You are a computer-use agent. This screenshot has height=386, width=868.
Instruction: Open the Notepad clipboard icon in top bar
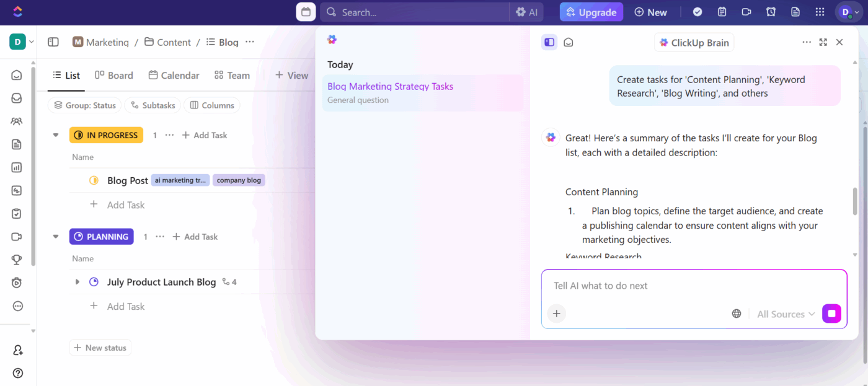(721, 12)
